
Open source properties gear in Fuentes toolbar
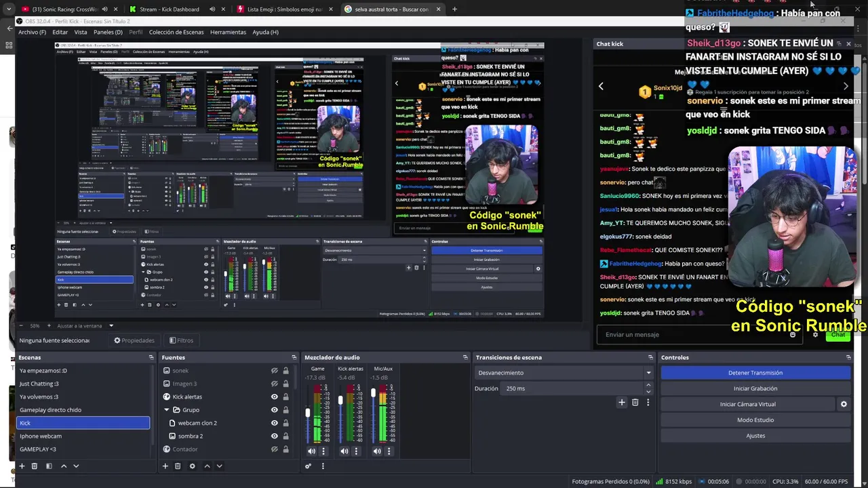coord(192,466)
